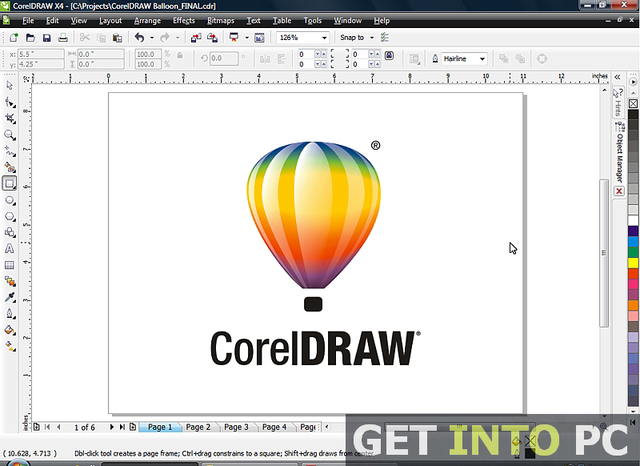Save the document
The image size is (640, 466).
[47, 38]
